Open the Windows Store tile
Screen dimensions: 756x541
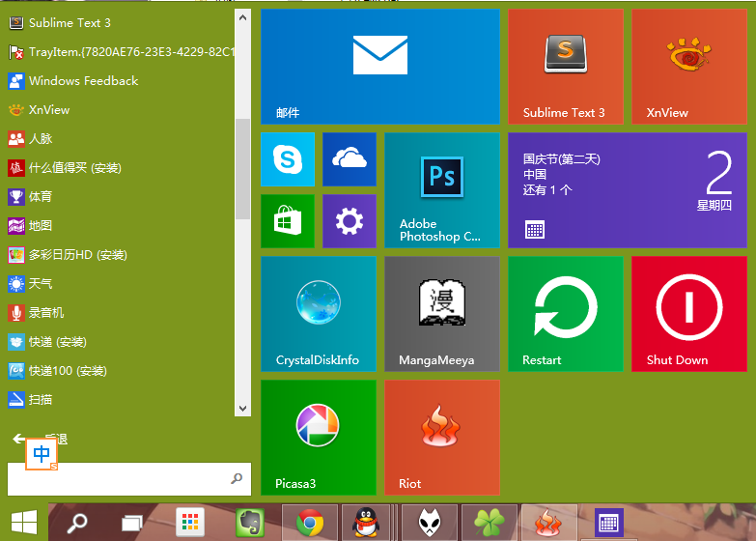[x=287, y=221]
